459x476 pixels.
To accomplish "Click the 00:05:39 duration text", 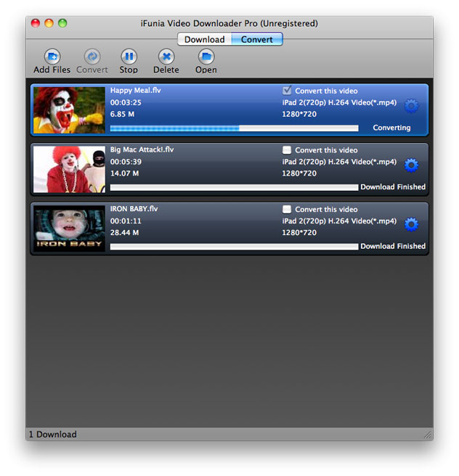I will (x=126, y=162).
